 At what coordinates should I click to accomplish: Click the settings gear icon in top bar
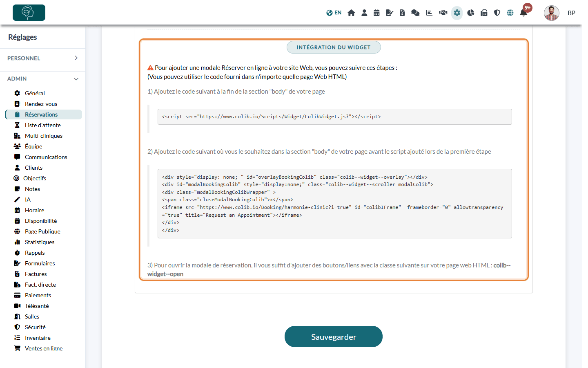coord(457,13)
